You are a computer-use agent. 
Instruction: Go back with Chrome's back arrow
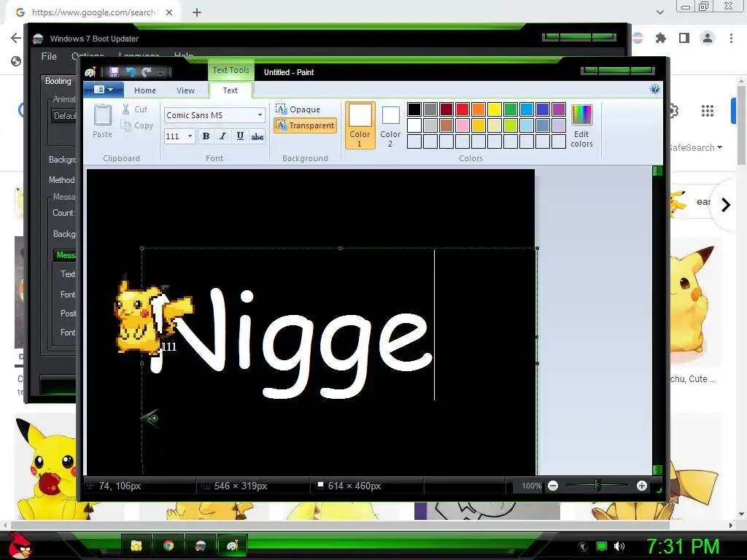16,38
